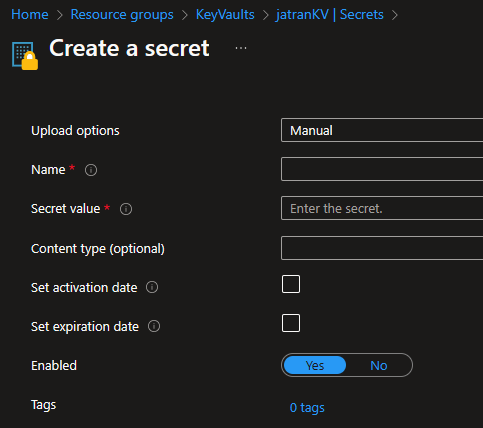Check the Set activation date checkbox
Image resolution: width=483 pixels, height=428 pixels.
(291, 284)
